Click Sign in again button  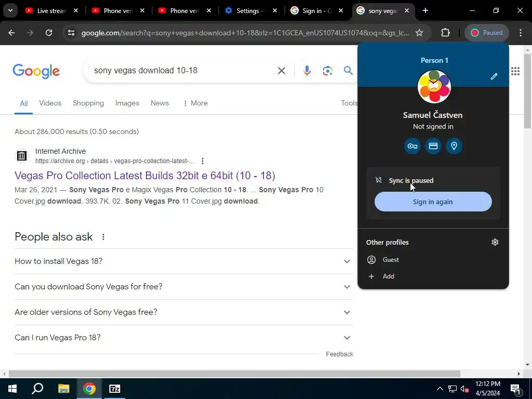point(433,202)
